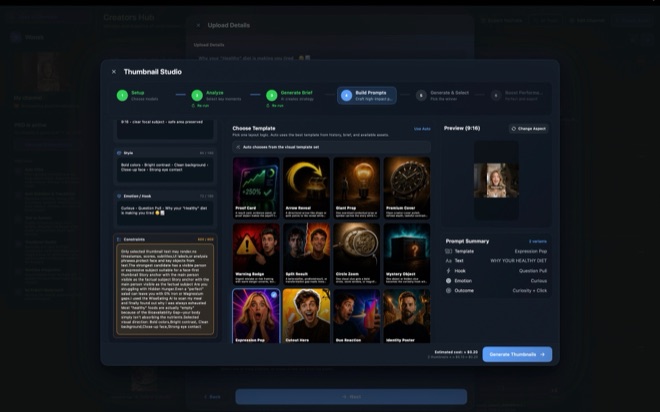Close the Thumbnail Studio dialog
The image size is (660, 412).
114,72
